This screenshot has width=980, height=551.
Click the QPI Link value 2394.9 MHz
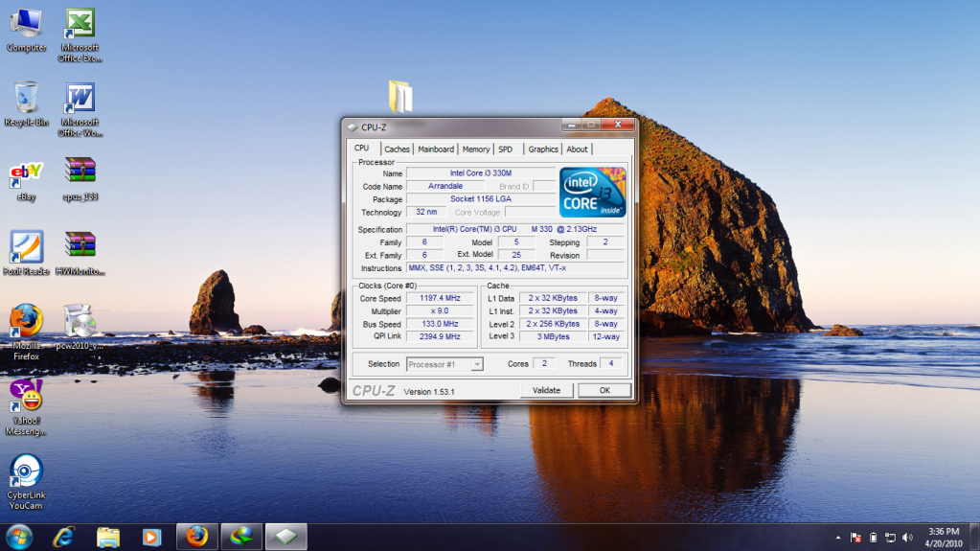440,336
